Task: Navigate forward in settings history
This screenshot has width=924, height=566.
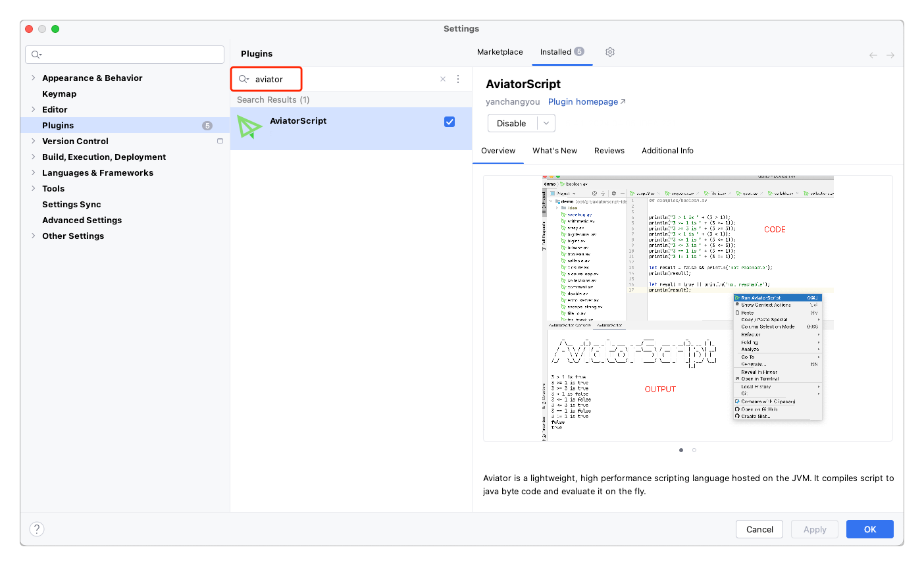Action: (x=890, y=55)
